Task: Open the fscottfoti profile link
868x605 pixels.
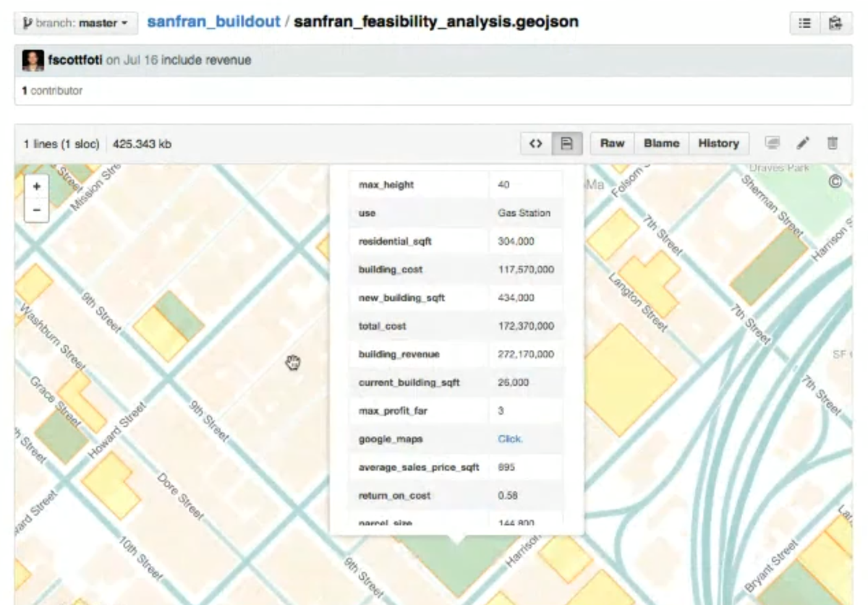Action: [75, 60]
